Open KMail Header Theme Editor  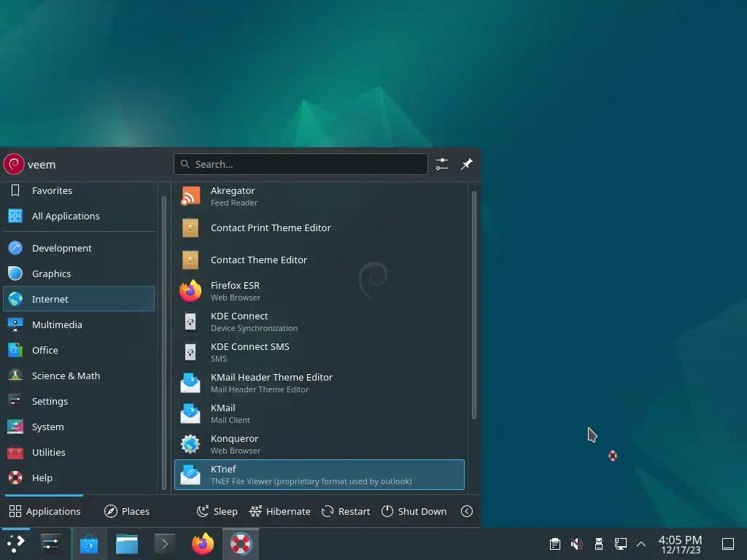click(x=320, y=382)
